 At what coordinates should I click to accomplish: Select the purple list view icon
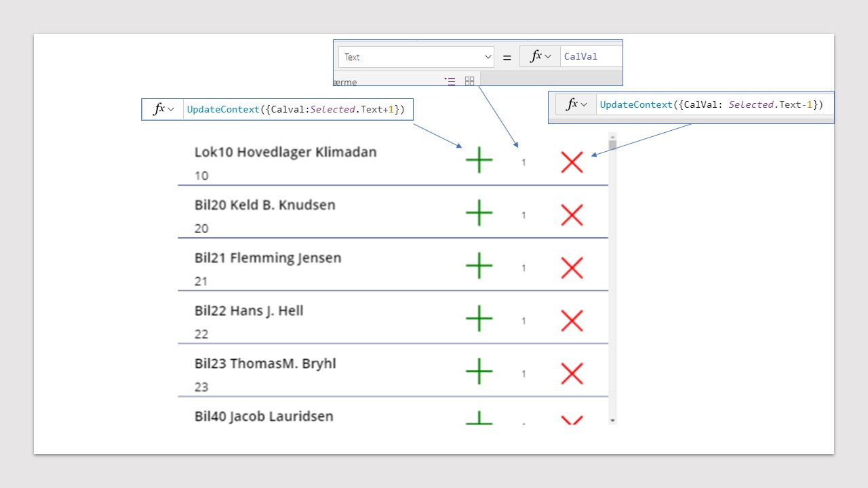(x=449, y=81)
